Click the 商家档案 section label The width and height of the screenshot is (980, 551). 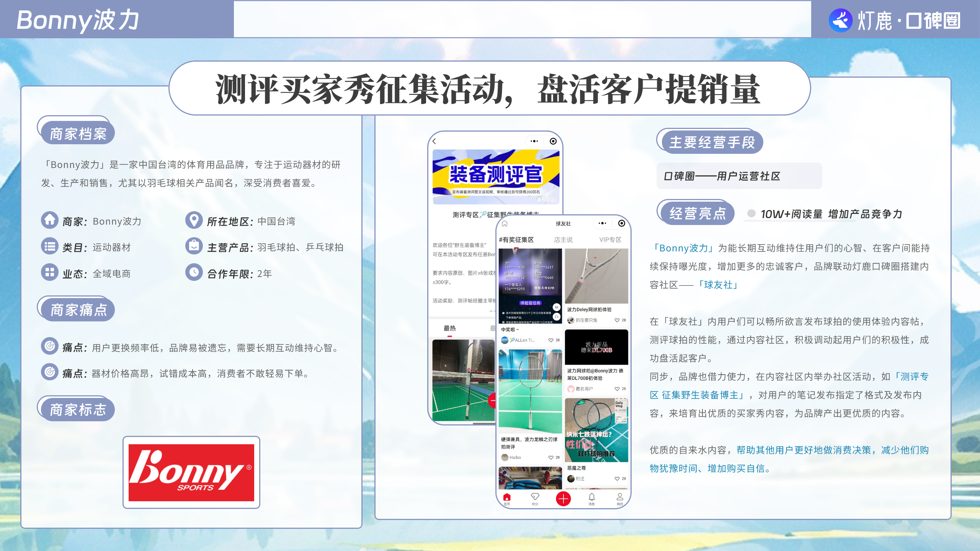pyautogui.click(x=78, y=134)
